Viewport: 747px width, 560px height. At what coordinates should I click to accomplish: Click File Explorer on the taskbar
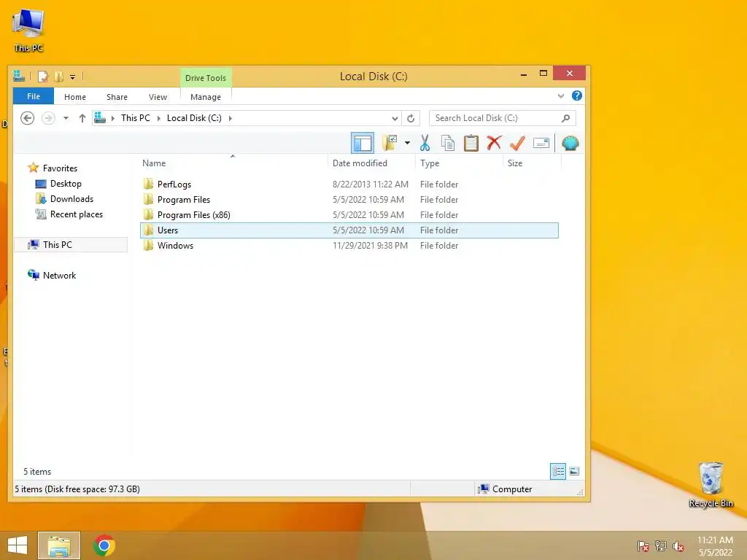click(x=59, y=545)
